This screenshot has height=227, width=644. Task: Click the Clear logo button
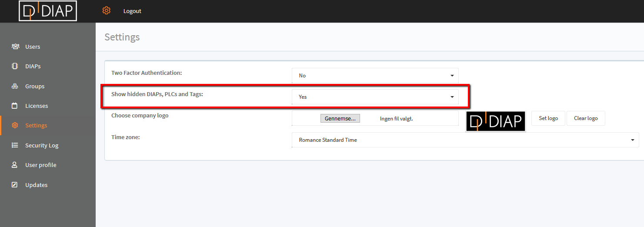coord(586,118)
